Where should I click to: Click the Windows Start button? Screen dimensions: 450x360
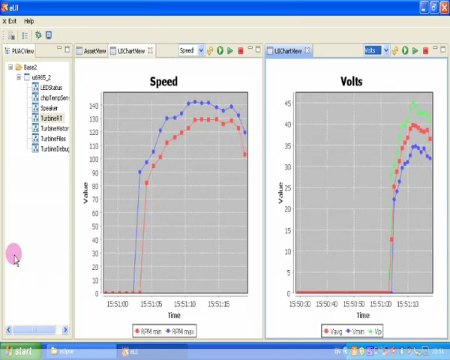tap(21, 351)
